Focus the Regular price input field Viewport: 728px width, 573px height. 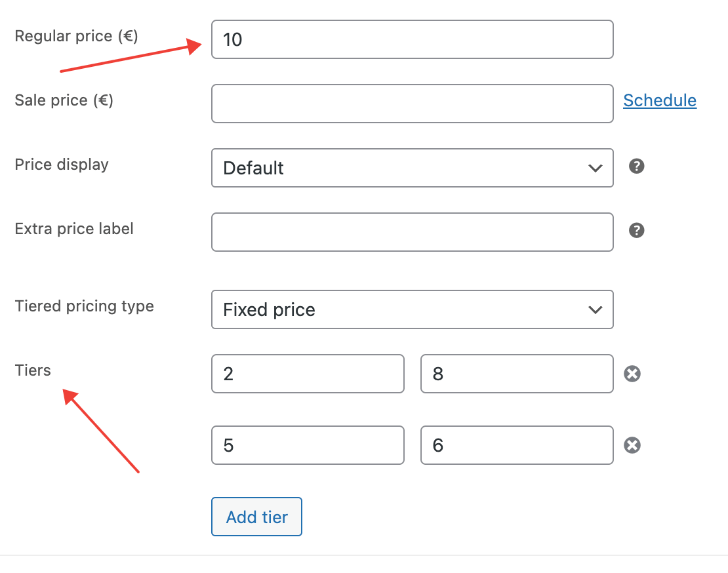click(412, 39)
